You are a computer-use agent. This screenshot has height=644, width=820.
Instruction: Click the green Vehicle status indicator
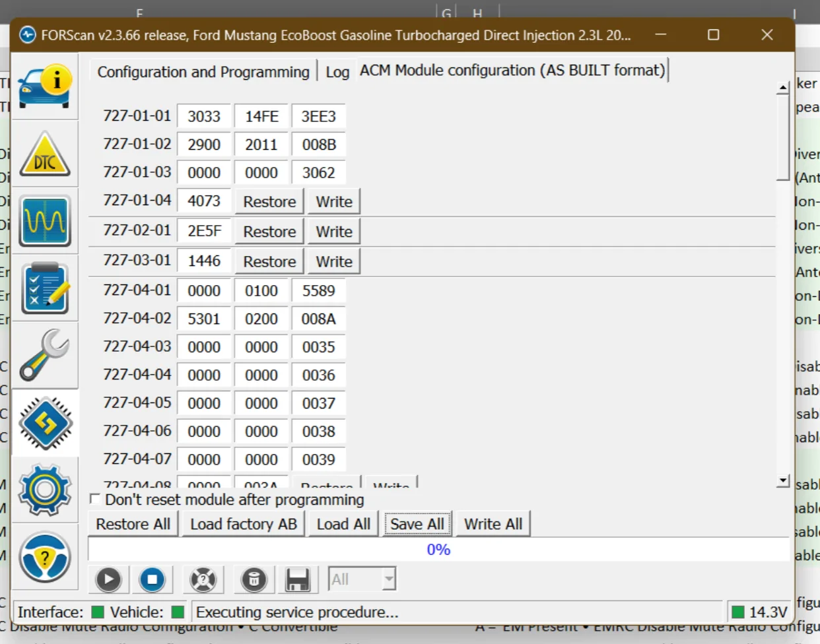point(178,612)
